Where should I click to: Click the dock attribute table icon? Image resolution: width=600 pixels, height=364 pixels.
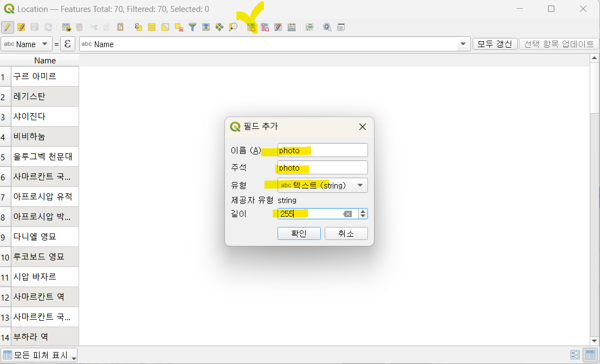pos(341,27)
